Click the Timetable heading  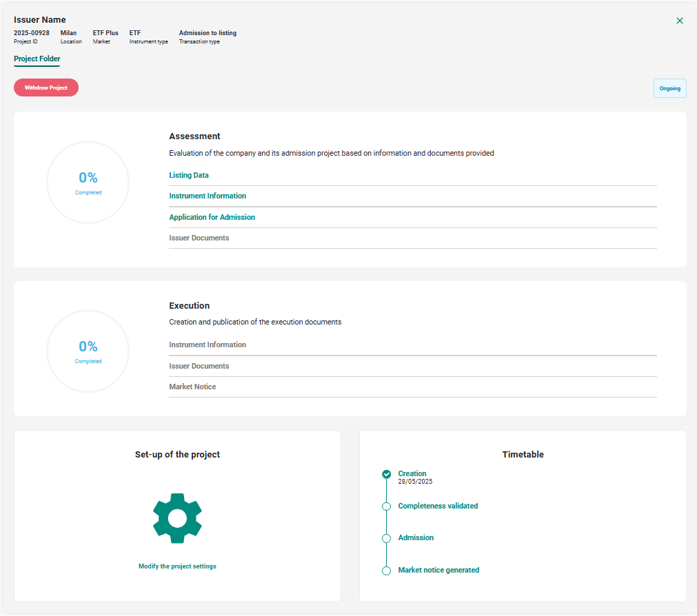523,454
